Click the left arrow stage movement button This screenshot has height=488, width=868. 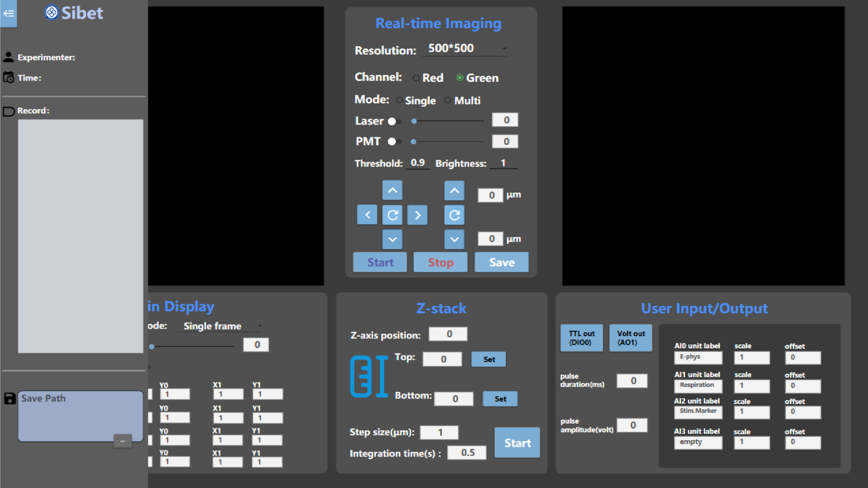tap(367, 215)
